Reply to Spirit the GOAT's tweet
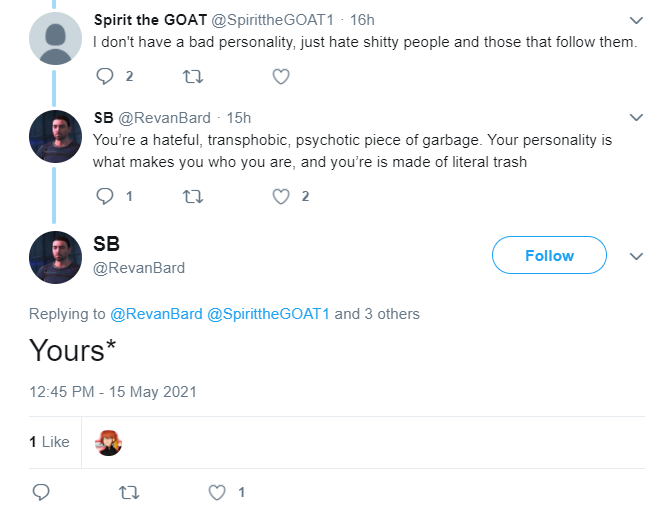Viewport: 671px width, 524px height. click(105, 76)
